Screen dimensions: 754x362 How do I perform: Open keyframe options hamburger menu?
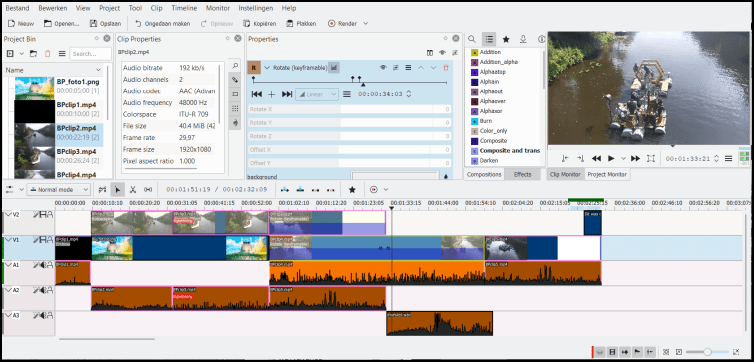pos(347,94)
